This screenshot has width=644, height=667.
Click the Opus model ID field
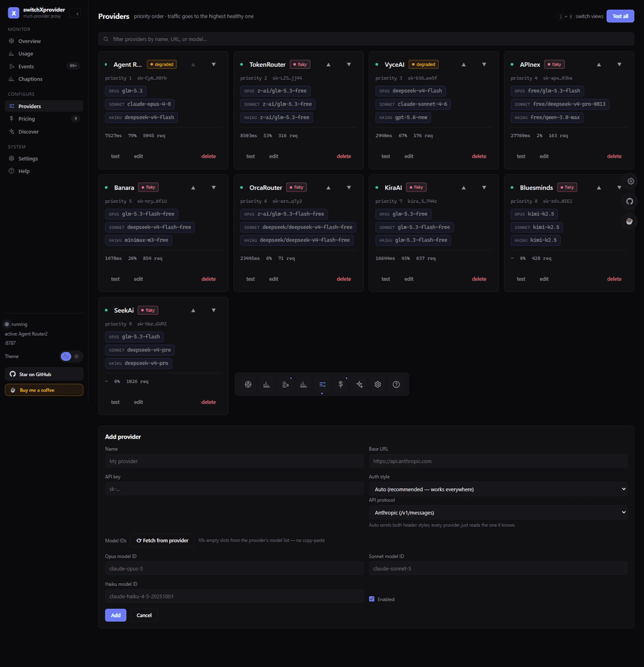point(234,568)
